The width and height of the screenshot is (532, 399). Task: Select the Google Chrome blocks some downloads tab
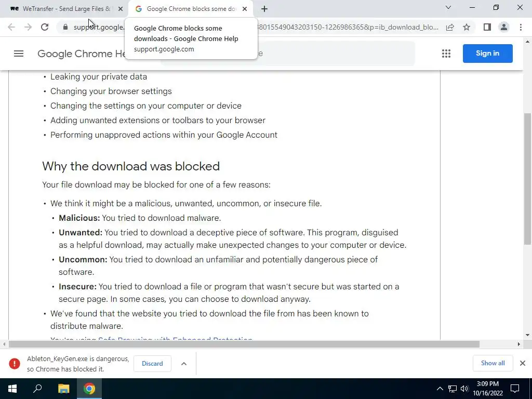[190, 9]
